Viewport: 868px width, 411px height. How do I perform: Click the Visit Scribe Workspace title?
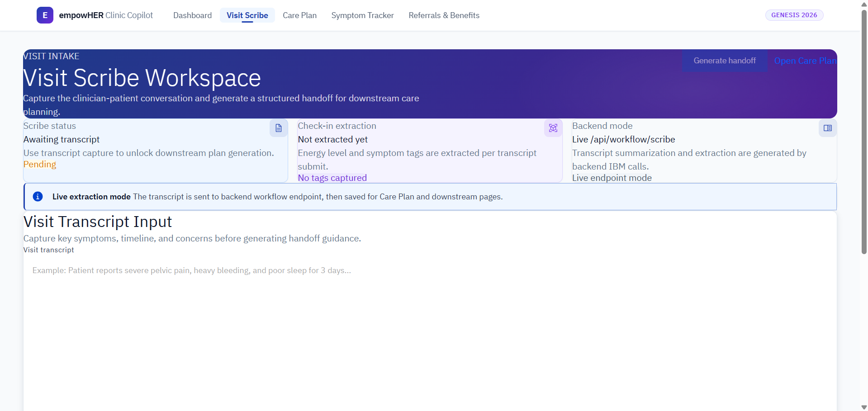point(142,78)
